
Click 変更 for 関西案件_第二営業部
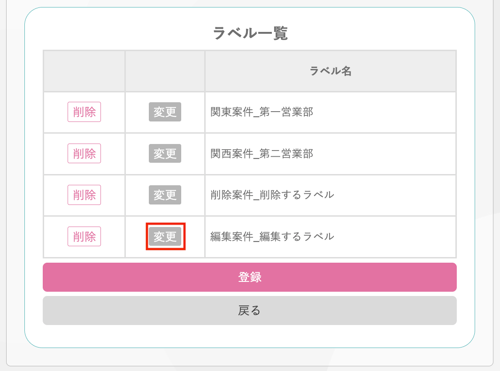point(165,153)
